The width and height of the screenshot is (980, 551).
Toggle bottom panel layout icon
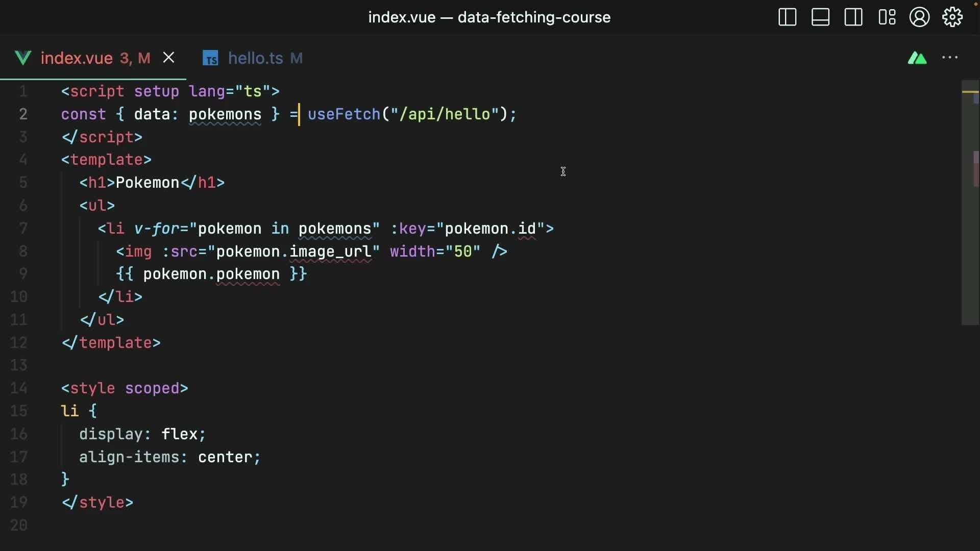pyautogui.click(x=820, y=17)
